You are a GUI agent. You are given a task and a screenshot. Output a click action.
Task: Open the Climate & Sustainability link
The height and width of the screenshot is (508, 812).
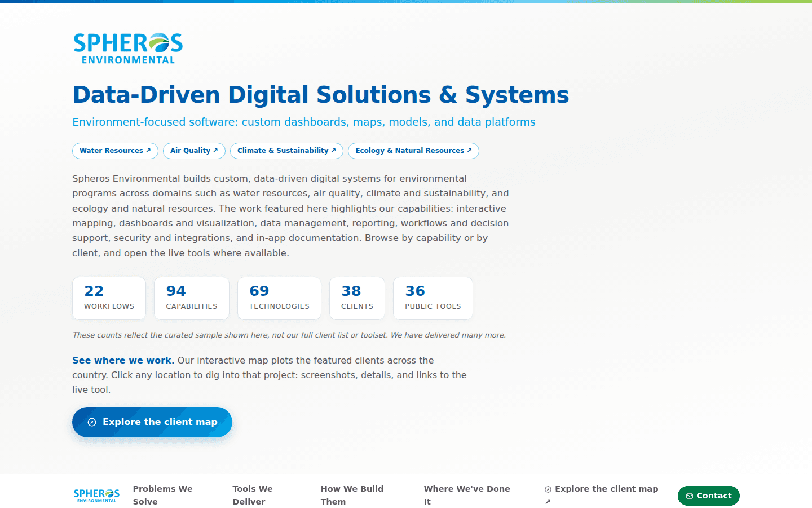point(286,151)
